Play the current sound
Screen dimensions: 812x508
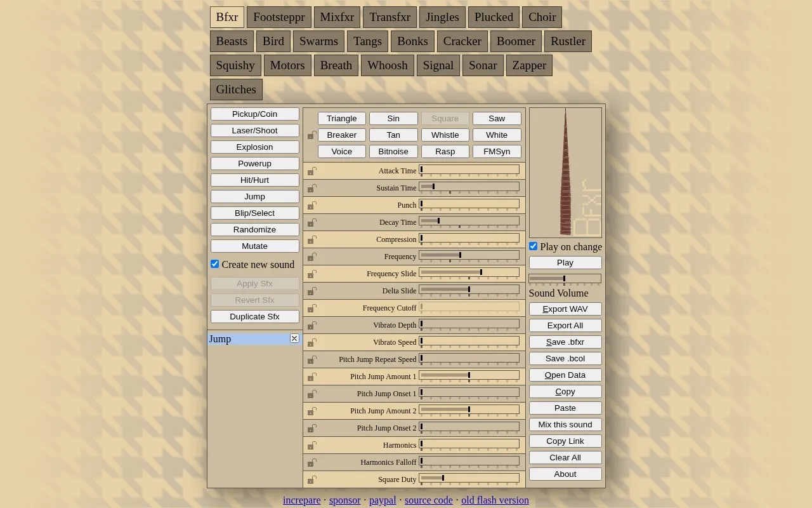click(x=565, y=263)
